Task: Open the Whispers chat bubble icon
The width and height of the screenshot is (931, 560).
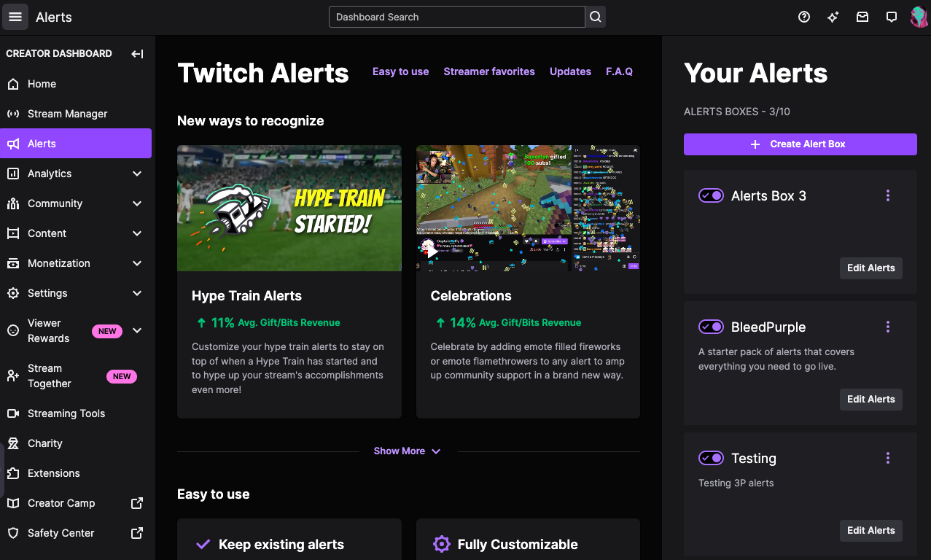Action: (x=891, y=17)
